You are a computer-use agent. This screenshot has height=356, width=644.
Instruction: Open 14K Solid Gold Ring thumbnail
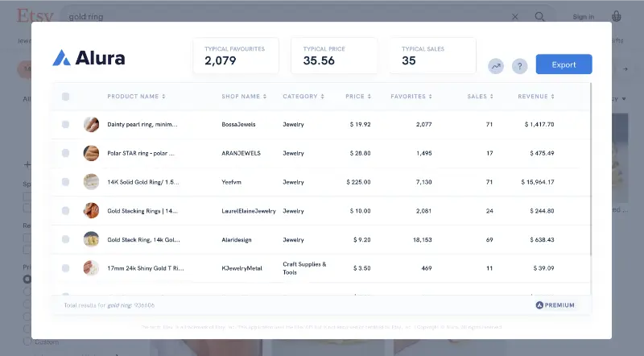coord(91,182)
